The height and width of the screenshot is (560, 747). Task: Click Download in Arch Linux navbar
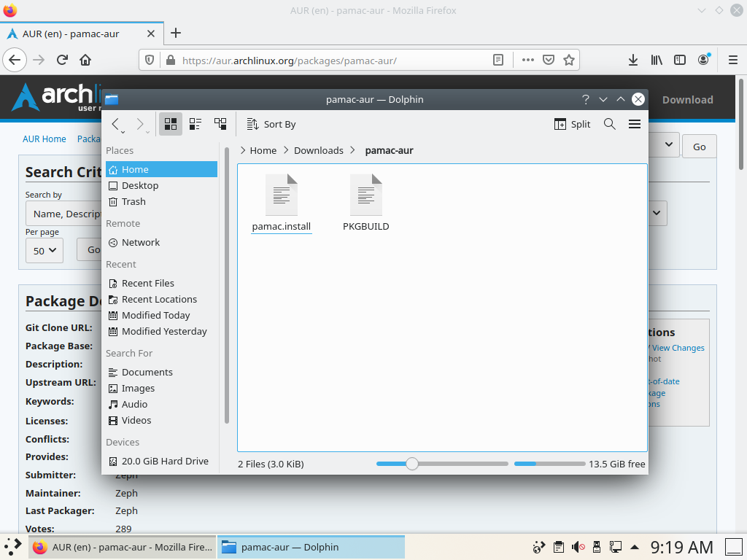(x=687, y=100)
